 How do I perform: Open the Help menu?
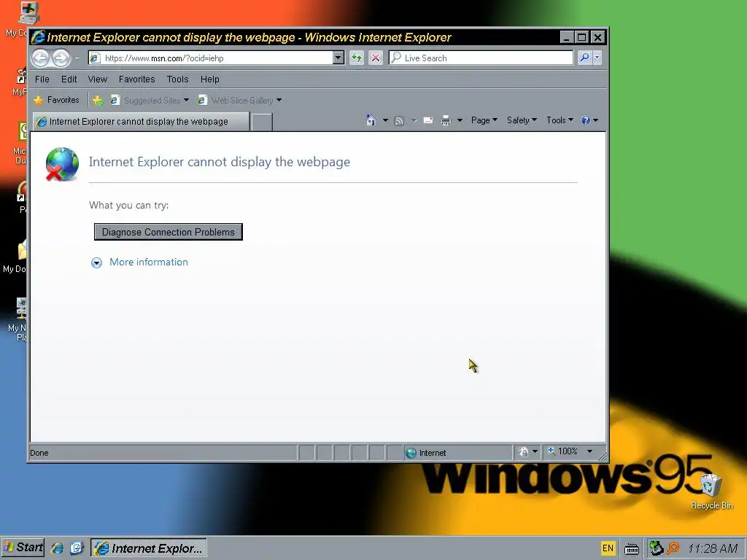209,79
